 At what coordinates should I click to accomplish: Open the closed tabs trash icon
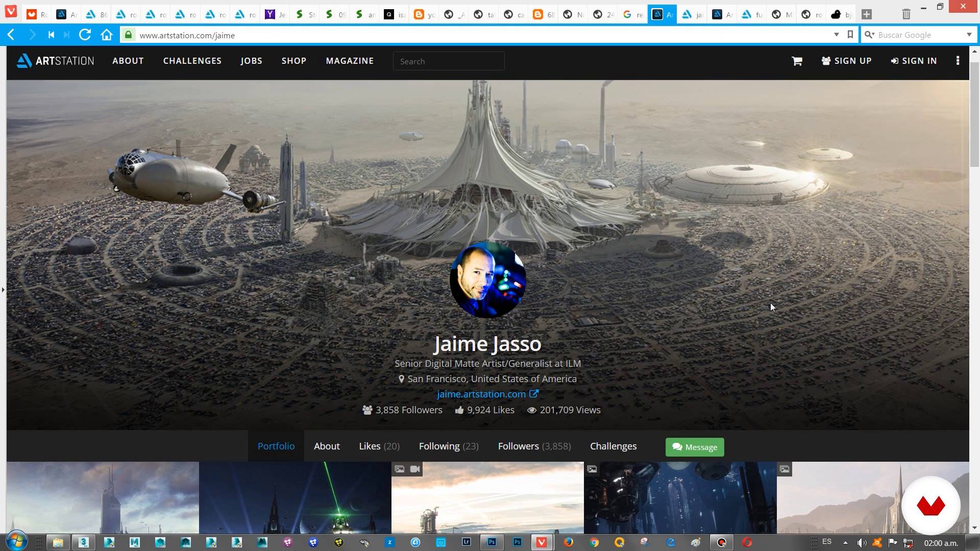[x=906, y=14]
